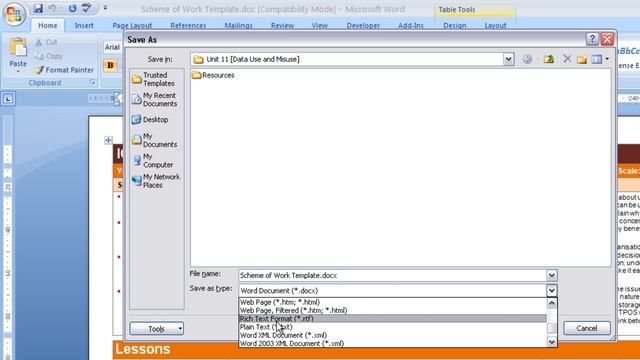Click the Delete icon in Save As toolbar
This screenshot has height=360, width=640.
(x=567, y=59)
